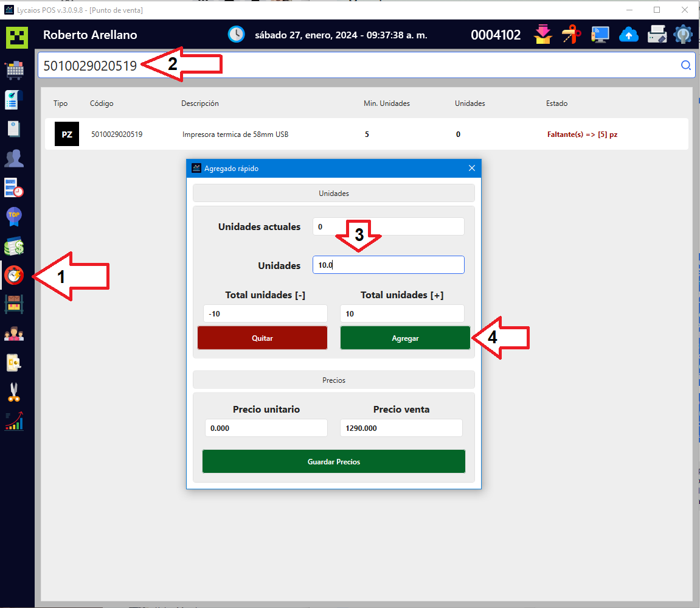The image size is (700, 608).
Task: Click the scissors icon in sidebar
Action: 15,392
